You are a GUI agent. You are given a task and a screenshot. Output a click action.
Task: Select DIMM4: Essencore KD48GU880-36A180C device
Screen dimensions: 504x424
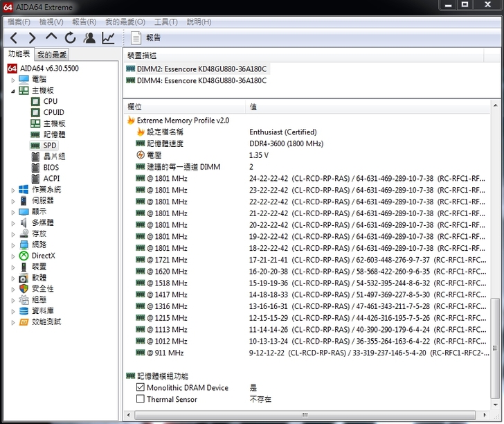[x=197, y=80]
